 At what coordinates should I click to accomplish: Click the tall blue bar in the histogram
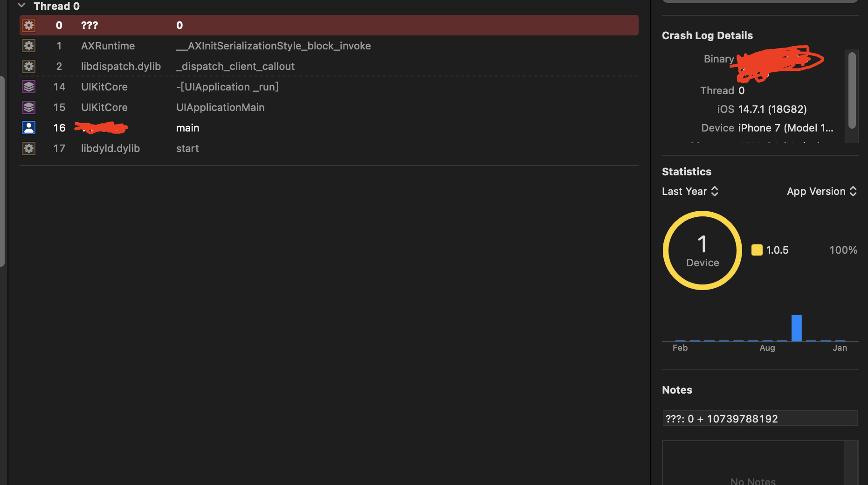coord(797,328)
